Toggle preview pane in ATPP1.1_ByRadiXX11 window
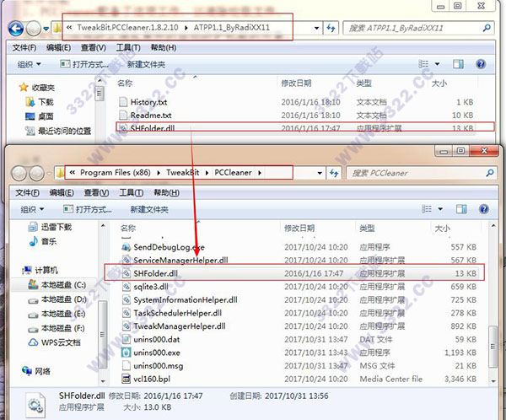Viewport: 506px width, 420px height. coord(458,64)
